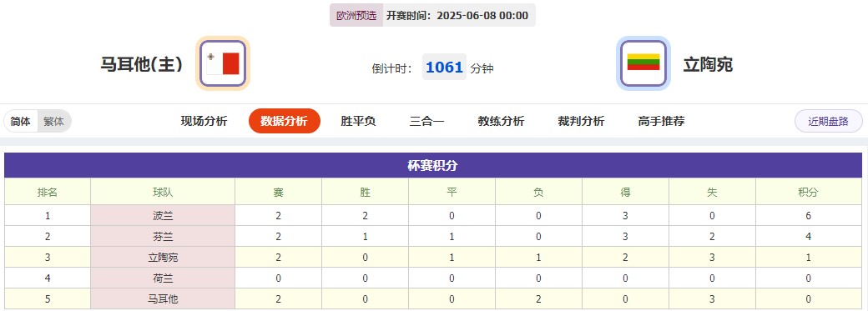Screen dimensions: 868x311
Task: Open the 教练分析 tab
Action: point(501,121)
